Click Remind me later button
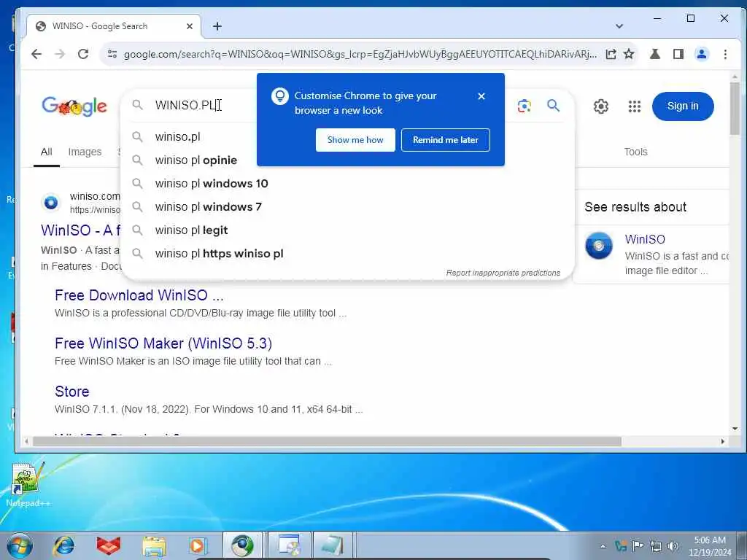This screenshot has width=747, height=560. click(x=446, y=140)
